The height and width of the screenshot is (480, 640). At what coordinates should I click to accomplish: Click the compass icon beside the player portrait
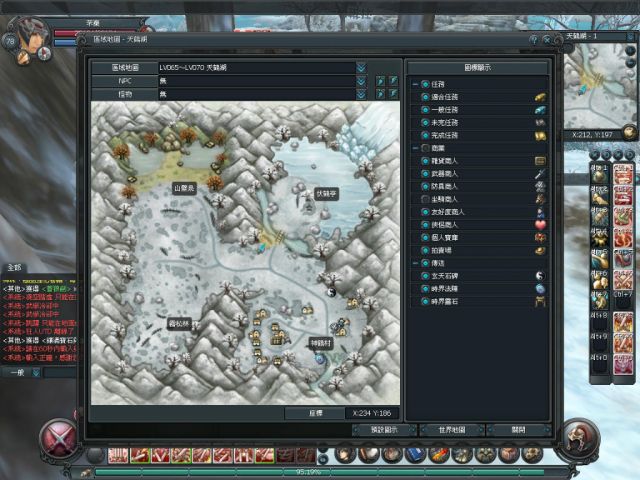[x=44, y=53]
